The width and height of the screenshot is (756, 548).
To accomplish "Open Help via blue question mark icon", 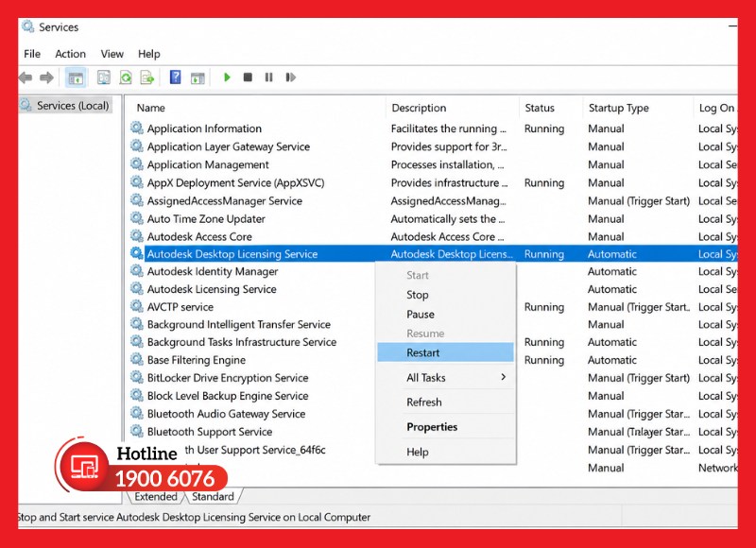I will (x=175, y=77).
